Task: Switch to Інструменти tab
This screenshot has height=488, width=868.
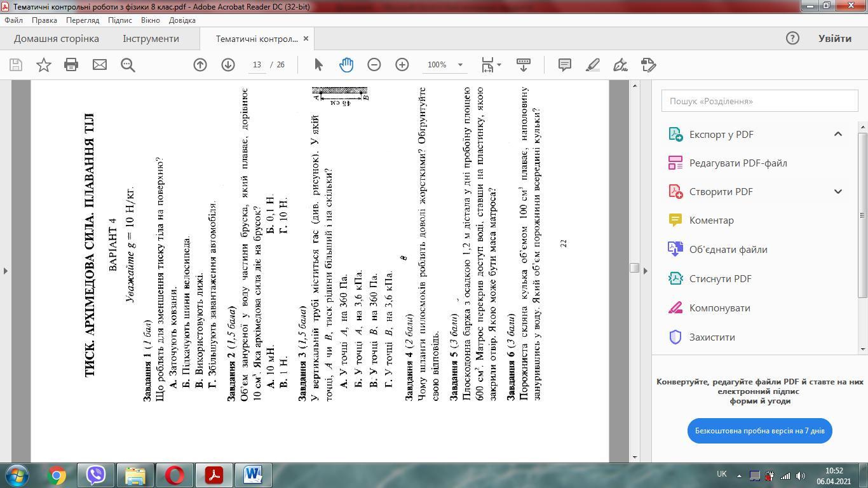Action: coord(151,38)
